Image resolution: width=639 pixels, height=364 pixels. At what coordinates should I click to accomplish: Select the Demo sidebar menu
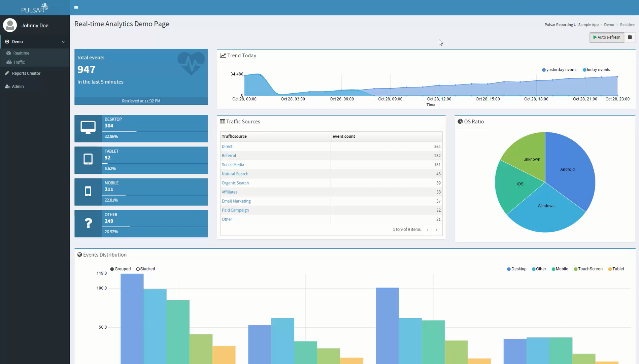35,42
